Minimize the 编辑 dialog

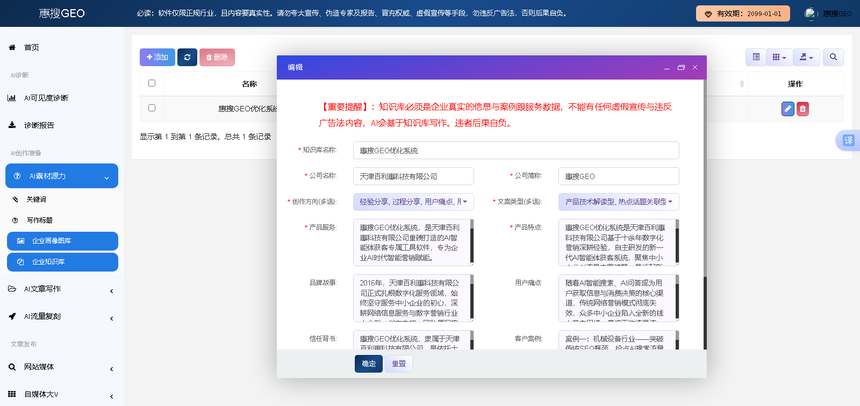[667, 67]
